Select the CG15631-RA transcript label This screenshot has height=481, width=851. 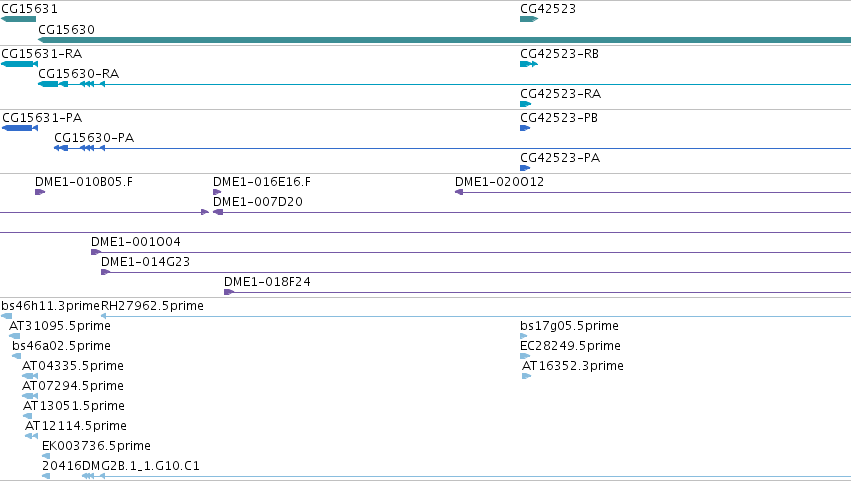click(x=42, y=54)
